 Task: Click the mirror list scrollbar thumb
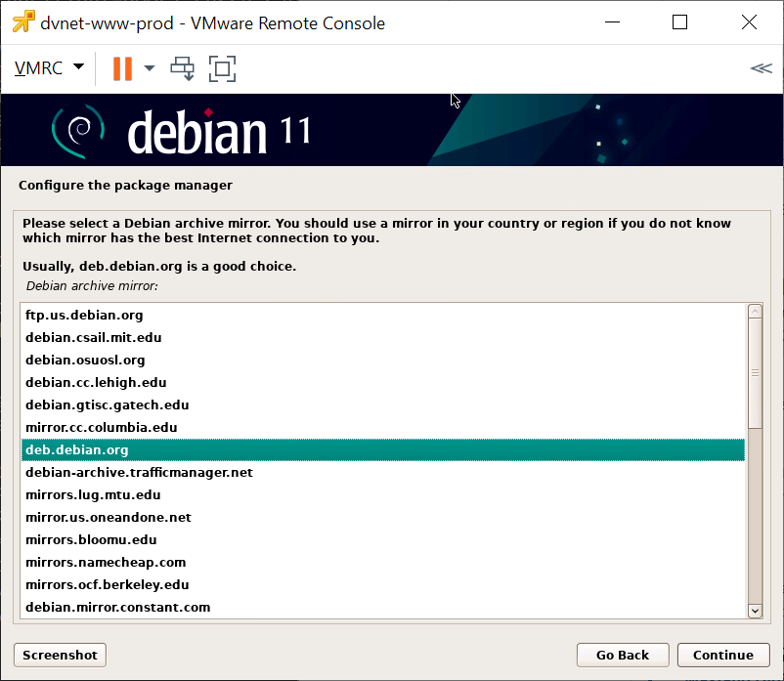(754, 371)
